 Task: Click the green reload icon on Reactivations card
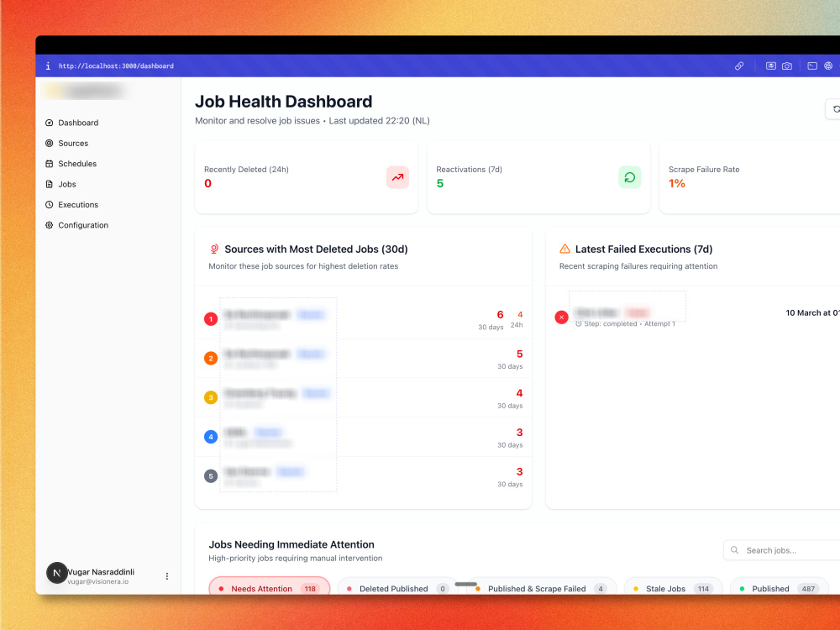tap(629, 177)
